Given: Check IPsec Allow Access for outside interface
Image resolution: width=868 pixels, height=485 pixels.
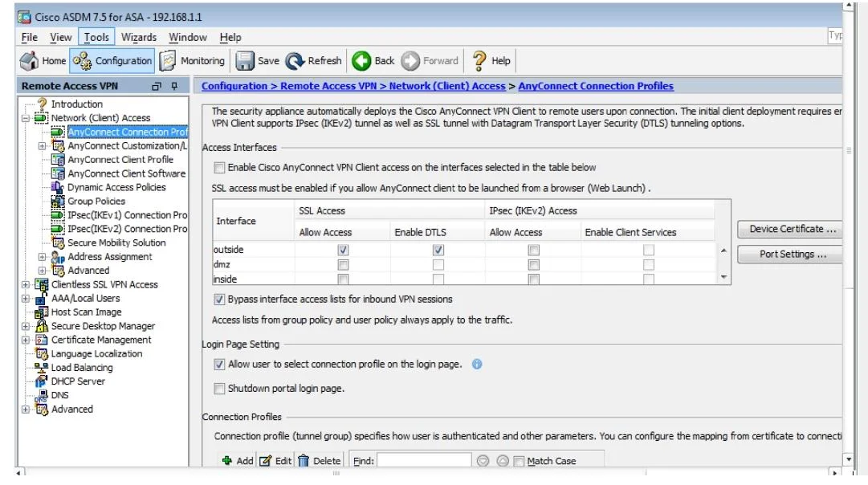Looking at the screenshot, I should [x=534, y=250].
